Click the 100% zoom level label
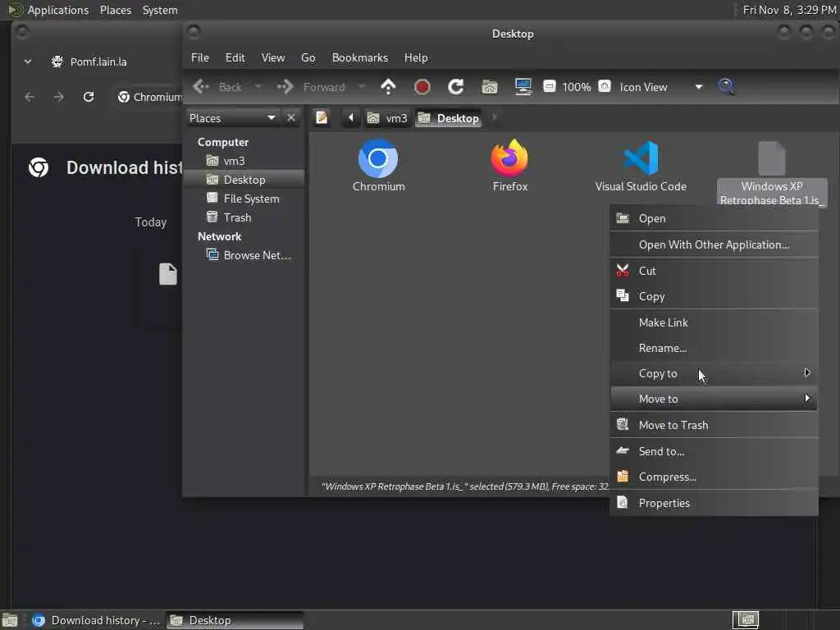840x630 pixels. click(577, 87)
